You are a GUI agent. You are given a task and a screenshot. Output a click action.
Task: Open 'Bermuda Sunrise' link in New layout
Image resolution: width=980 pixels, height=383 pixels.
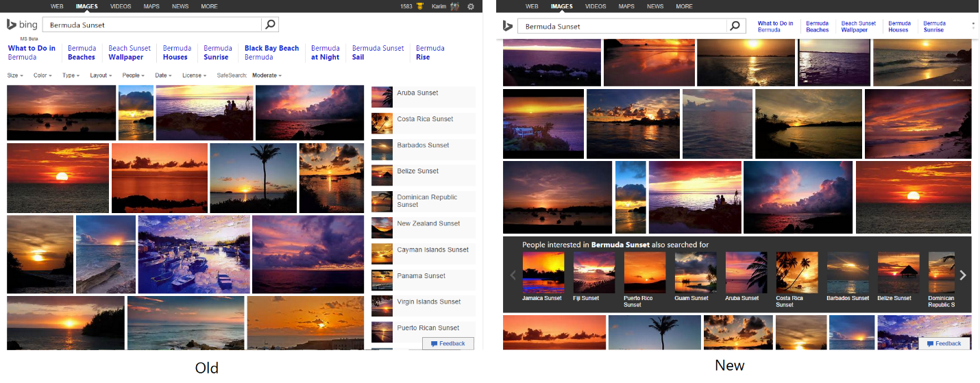point(933,27)
